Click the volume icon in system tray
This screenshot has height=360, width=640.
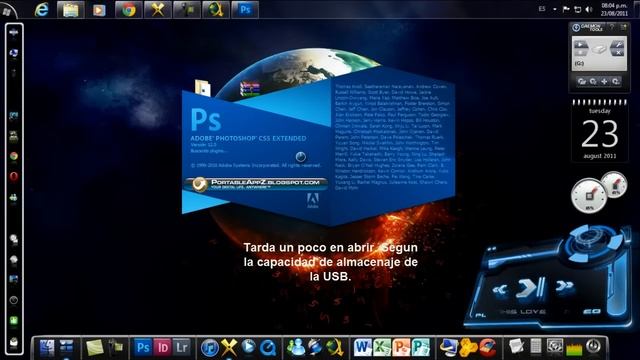point(589,9)
